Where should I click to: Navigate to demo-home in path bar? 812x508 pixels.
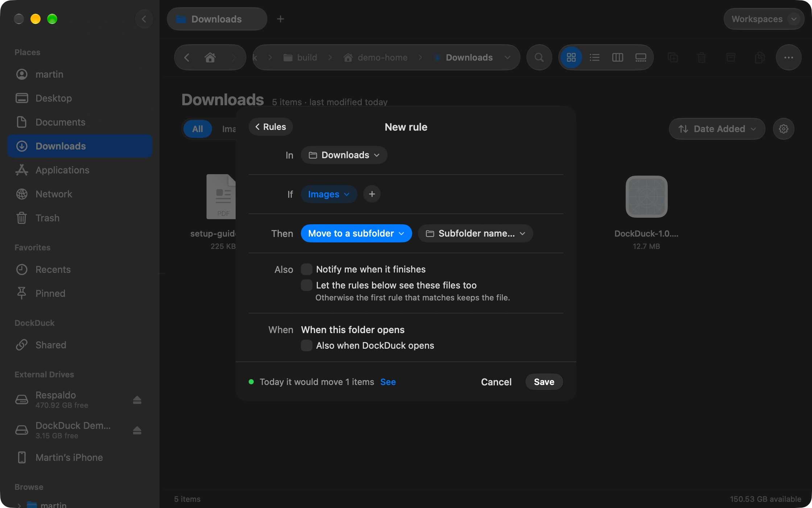pos(376,57)
